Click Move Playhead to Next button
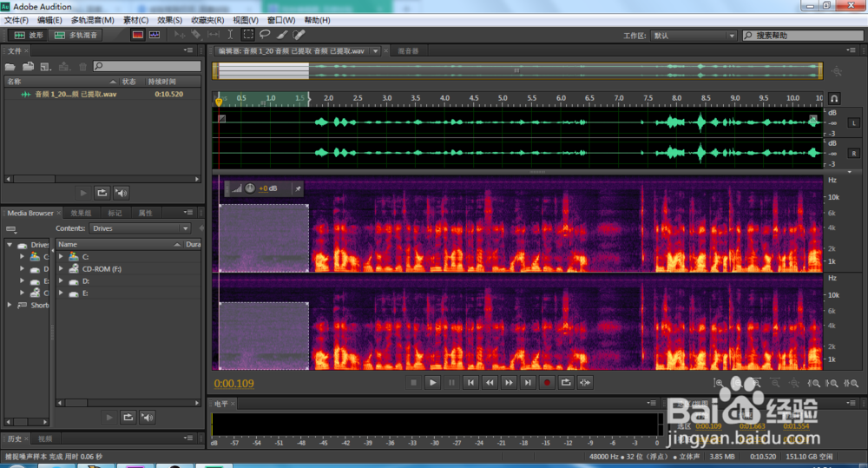 528,382
